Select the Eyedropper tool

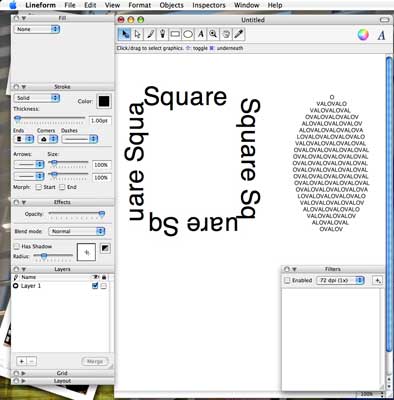(x=239, y=34)
